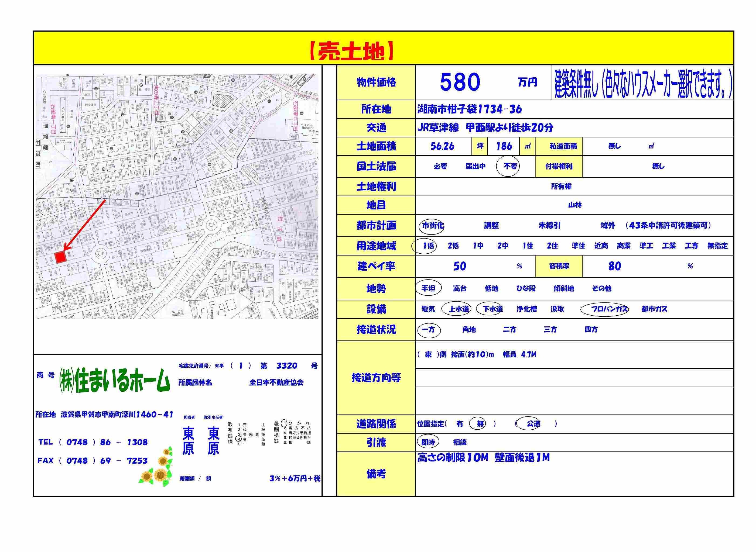756x552 pixels.
Task: Click the 所有権 value
Action: (561, 187)
